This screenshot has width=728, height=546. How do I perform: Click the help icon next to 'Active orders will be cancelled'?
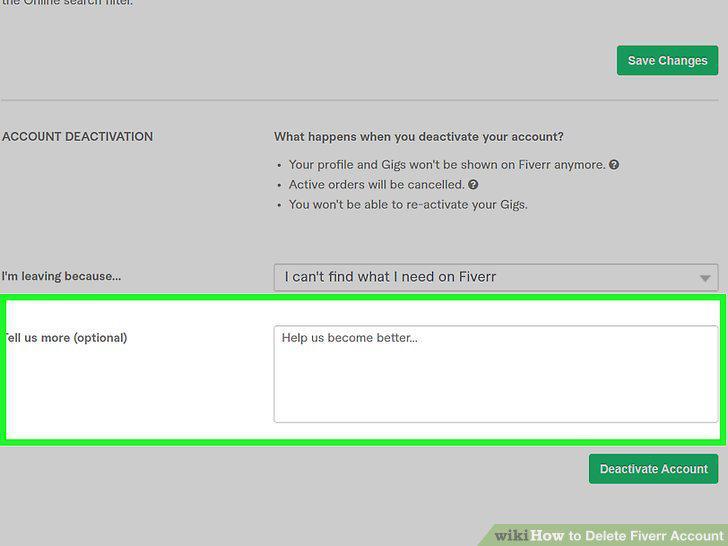click(473, 185)
